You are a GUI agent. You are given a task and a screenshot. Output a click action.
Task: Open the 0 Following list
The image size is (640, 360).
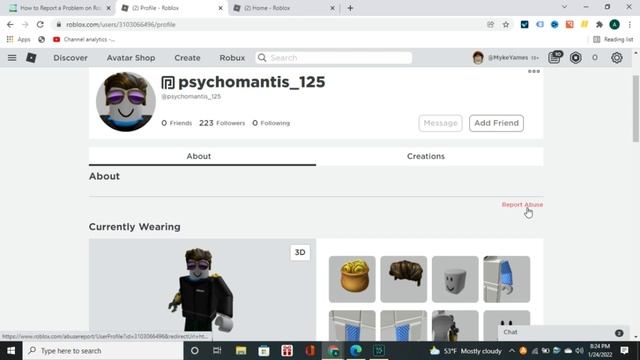point(271,123)
